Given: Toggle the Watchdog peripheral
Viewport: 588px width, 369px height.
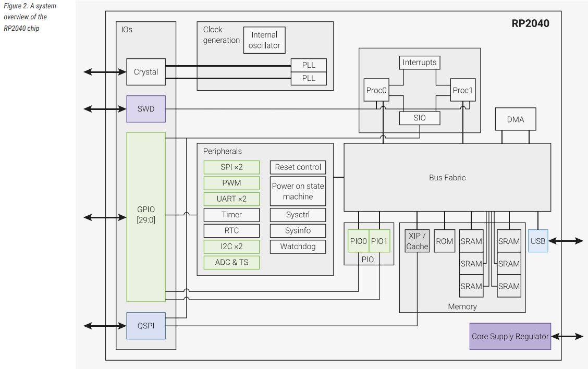Looking at the screenshot, I should 298,247.
